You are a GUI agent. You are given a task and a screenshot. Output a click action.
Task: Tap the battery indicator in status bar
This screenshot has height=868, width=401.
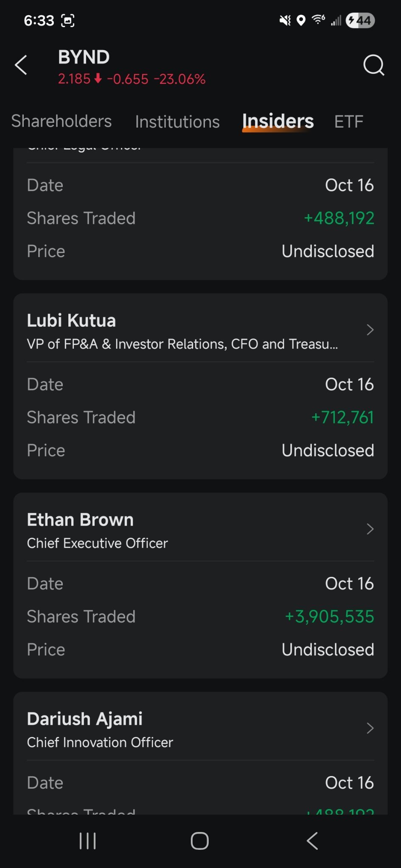[360, 20]
